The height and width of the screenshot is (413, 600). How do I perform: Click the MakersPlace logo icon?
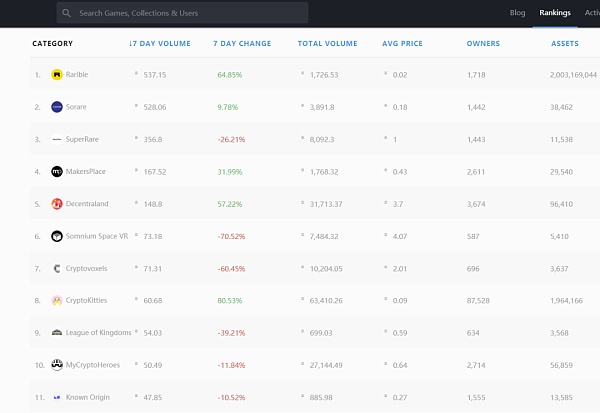coord(57,171)
